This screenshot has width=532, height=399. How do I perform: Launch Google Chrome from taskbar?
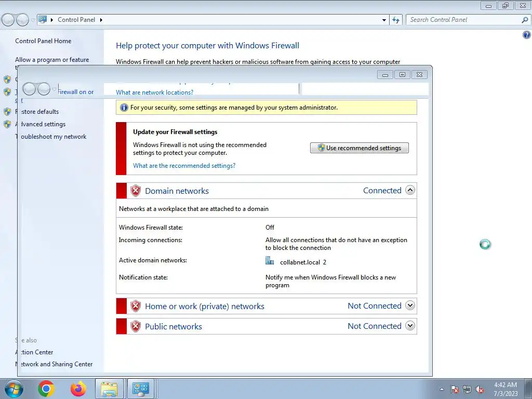pyautogui.click(x=46, y=389)
